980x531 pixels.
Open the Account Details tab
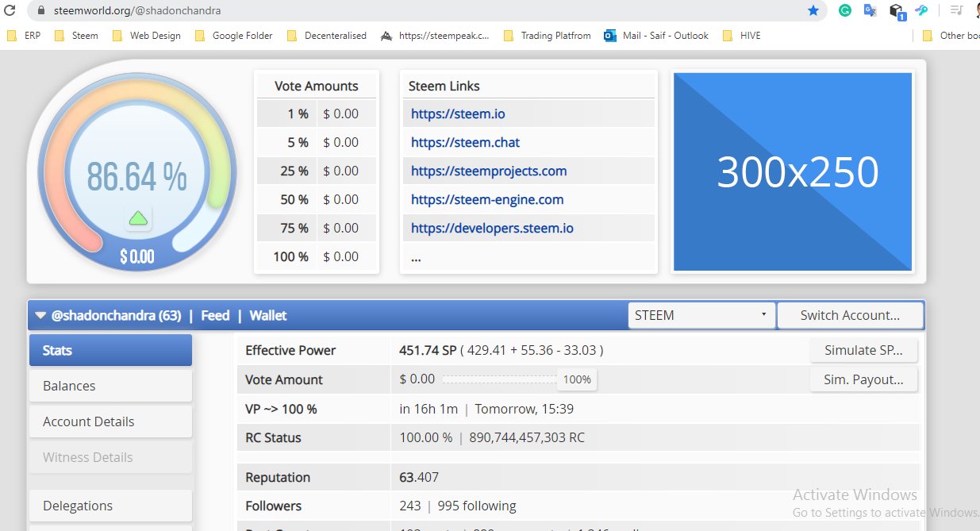click(x=110, y=421)
